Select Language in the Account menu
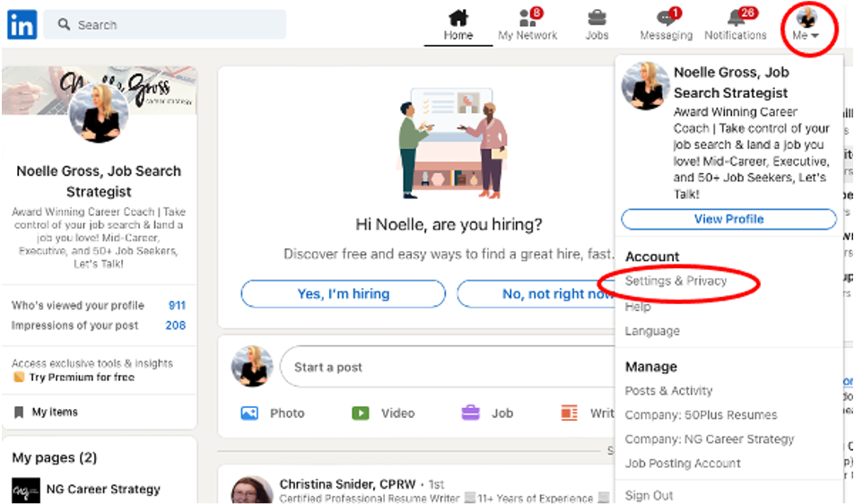 coord(652,331)
